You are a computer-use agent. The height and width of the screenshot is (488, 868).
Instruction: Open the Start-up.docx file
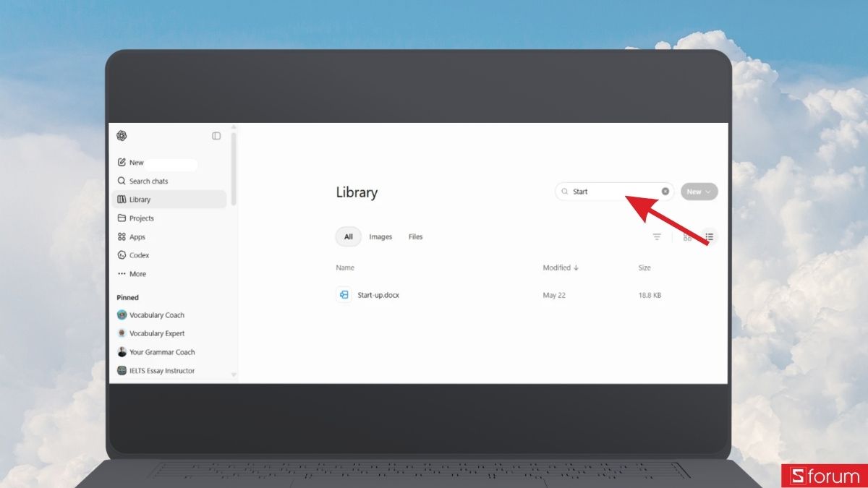(x=378, y=295)
